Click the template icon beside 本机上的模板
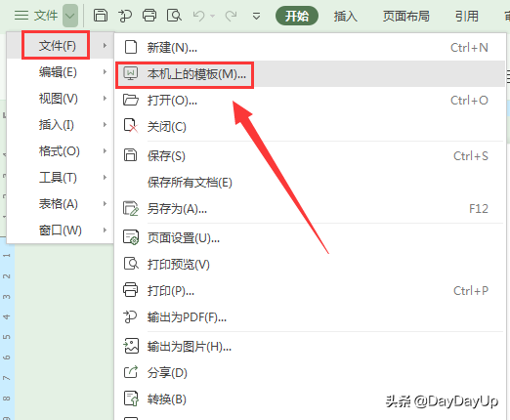 coord(131,73)
